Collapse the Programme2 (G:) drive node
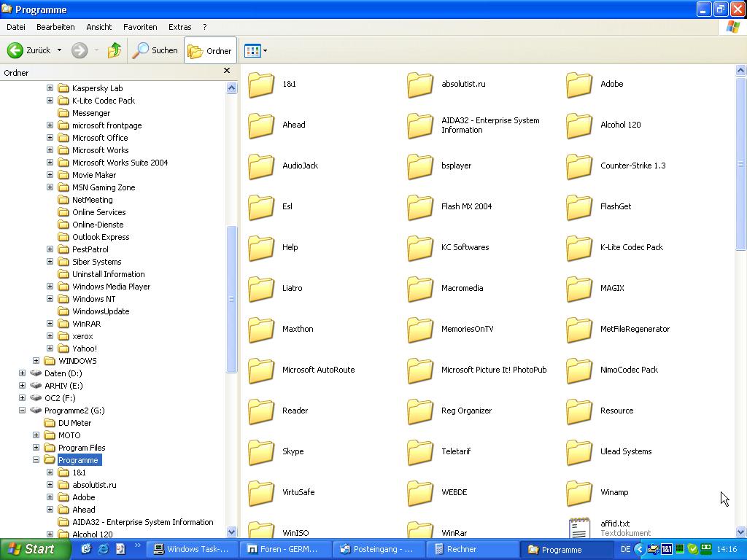747x560 pixels. 23,410
